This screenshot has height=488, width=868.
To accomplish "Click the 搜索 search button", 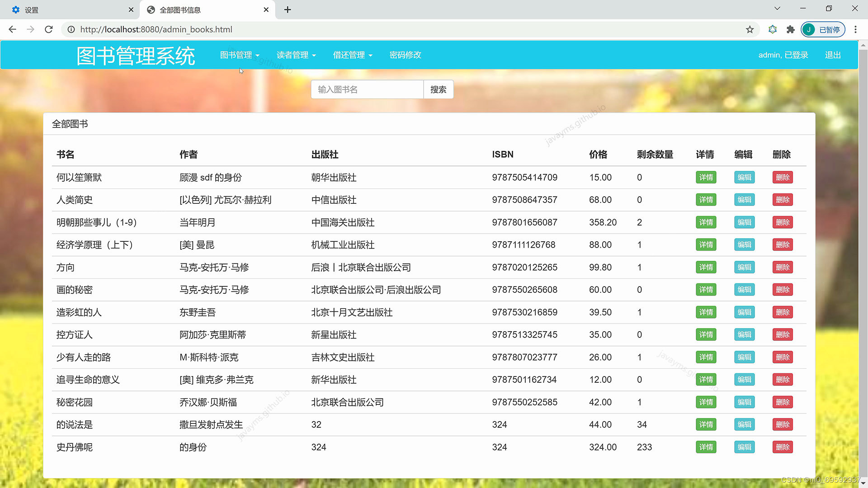I will pos(438,89).
